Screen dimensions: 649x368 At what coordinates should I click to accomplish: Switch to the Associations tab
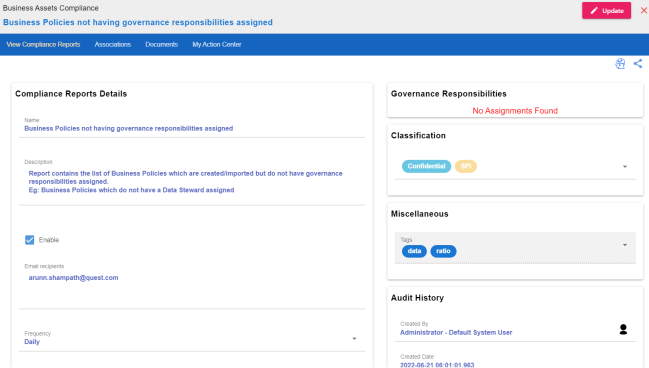[x=113, y=44]
